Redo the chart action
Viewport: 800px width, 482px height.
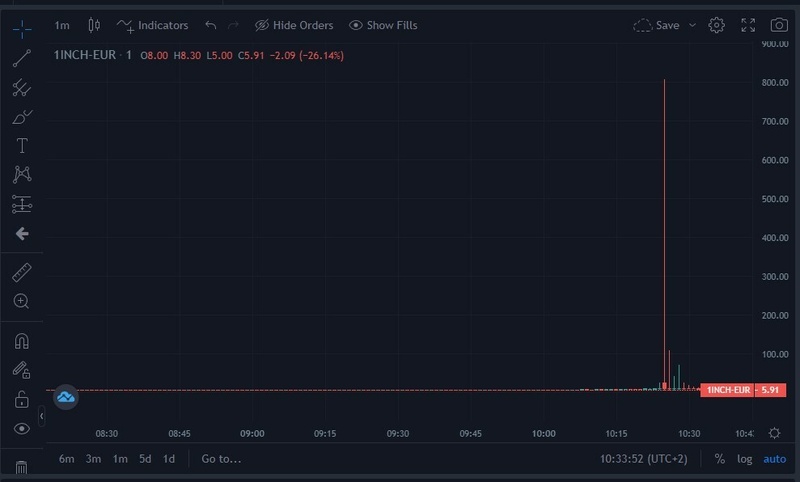pos(233,25)
